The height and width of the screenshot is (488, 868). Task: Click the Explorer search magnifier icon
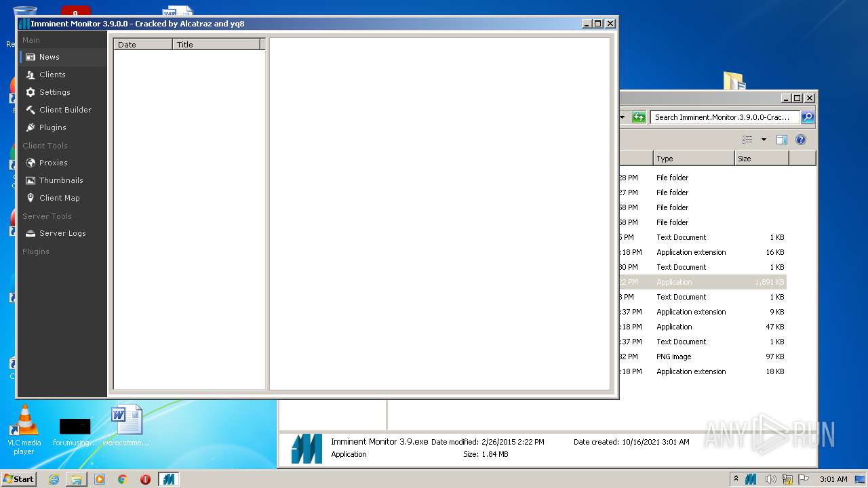point(807,117)
